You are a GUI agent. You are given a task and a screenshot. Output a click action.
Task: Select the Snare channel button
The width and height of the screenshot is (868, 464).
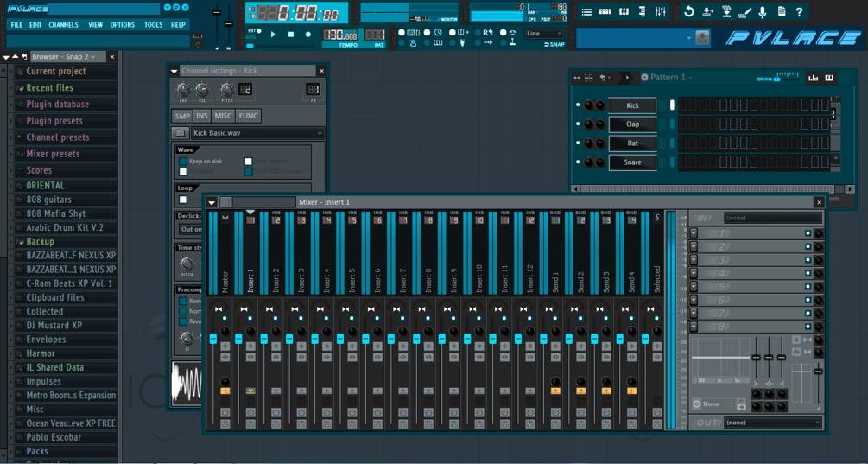[632, 162]
